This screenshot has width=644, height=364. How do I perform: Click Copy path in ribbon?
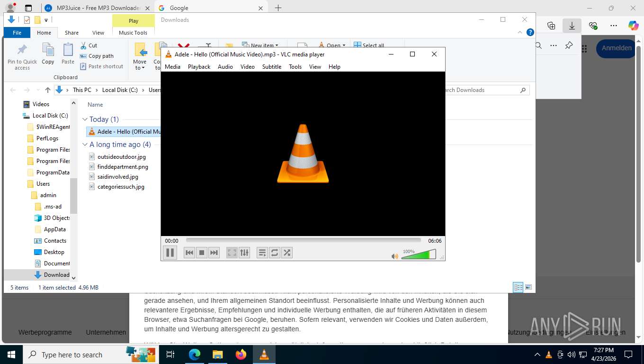[x=97, y=56]
